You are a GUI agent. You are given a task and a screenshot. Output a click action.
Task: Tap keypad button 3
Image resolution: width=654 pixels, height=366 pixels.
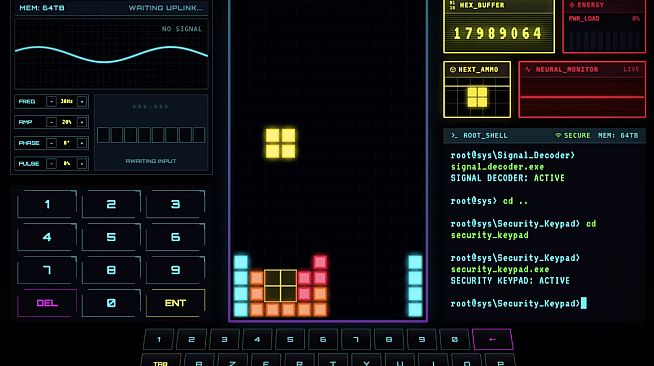(176, 204)
